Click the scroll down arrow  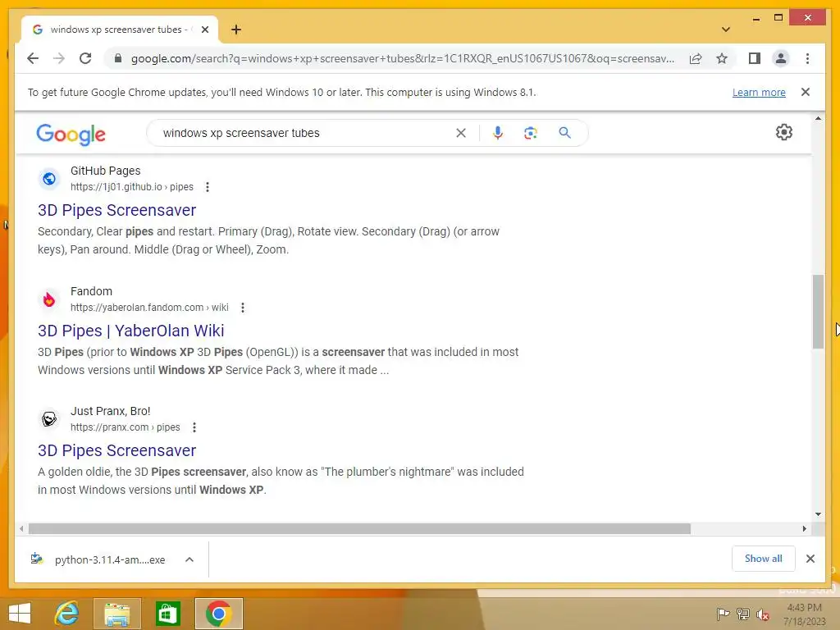(x=818, y=514)
